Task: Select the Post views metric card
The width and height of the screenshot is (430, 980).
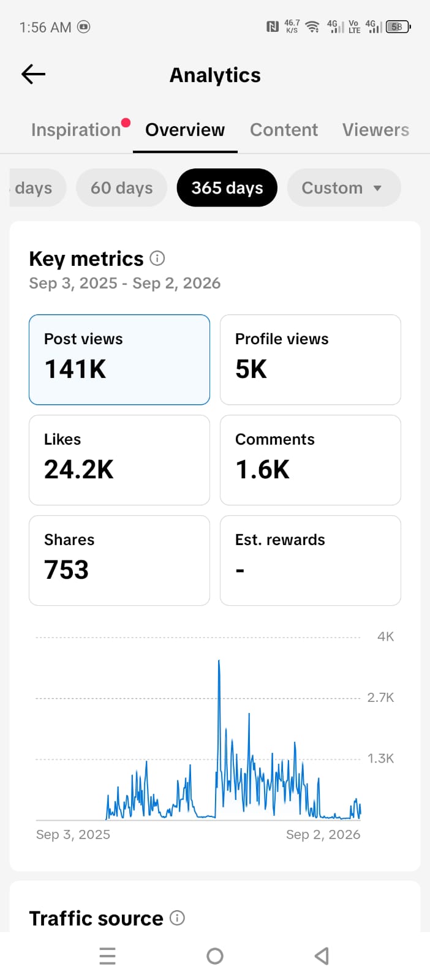Action: tap(119, 360)
